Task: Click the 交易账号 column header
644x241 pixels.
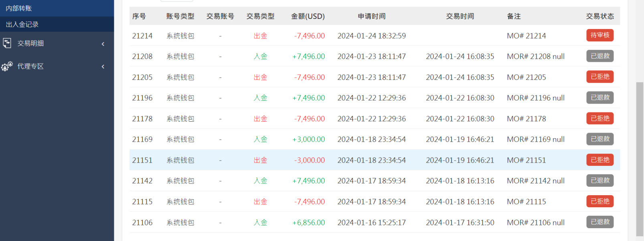Action: click(220, 16)
